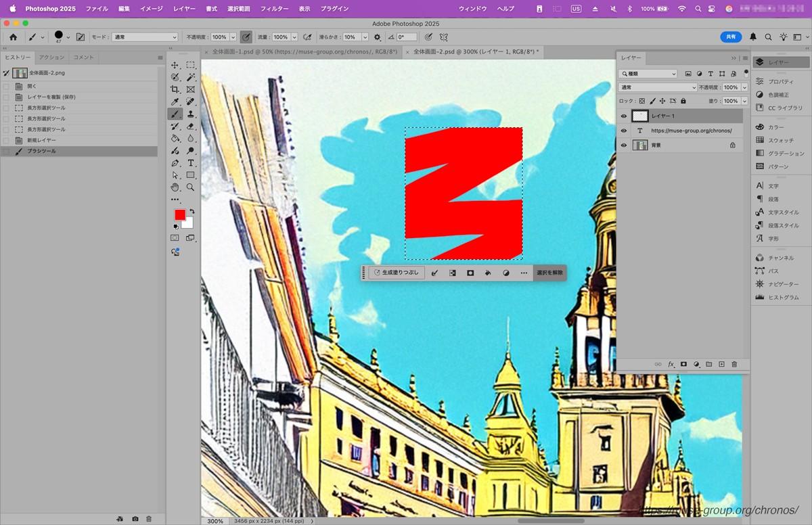812x525 pixels.
Task: Hide the 背景 layer visibility eye
Action: coord(624,145)
